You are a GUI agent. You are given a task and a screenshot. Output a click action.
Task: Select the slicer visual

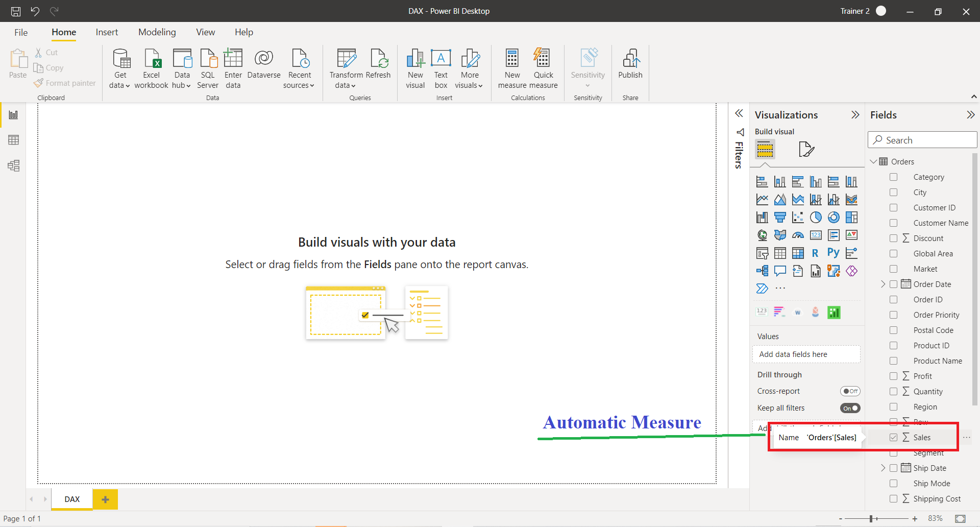coord(762,253)
